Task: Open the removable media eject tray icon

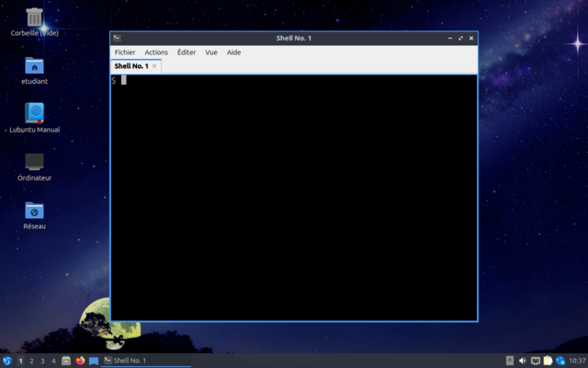Action: tap(510, 361)
